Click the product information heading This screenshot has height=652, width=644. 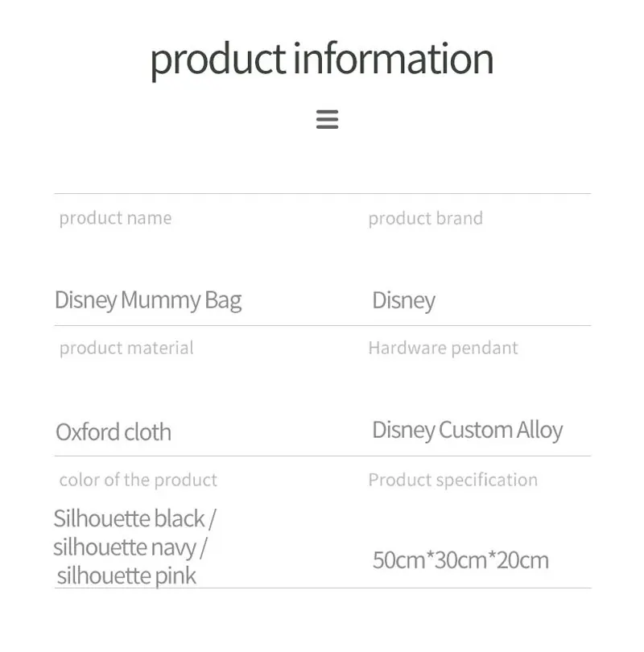click(322, 60)
